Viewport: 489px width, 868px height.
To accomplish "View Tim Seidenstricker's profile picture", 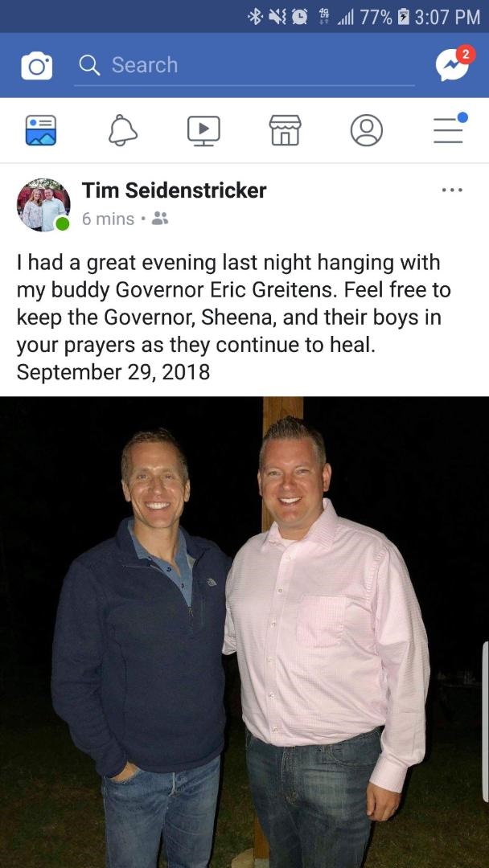I will [43, 205].
